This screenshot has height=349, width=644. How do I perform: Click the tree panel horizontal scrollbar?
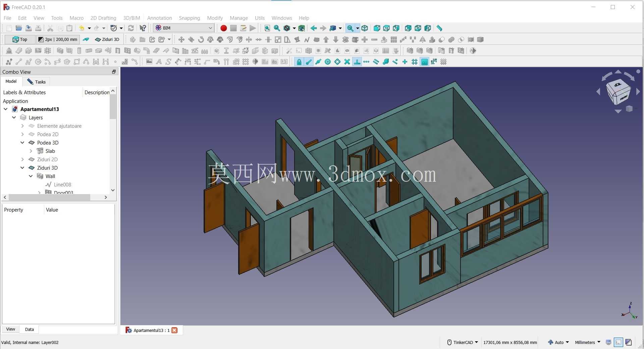pos(49,197)
